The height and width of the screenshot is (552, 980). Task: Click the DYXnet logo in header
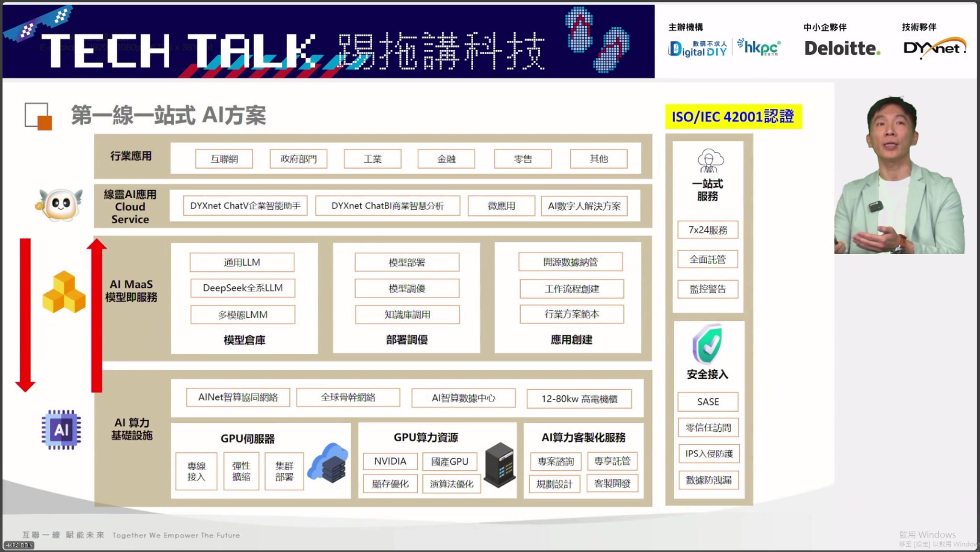coord(934,48)
